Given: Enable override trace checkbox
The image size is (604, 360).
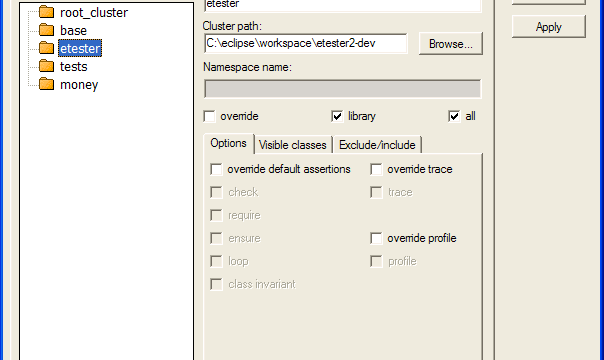Looking at the screenshot, I should pos(376,169).
